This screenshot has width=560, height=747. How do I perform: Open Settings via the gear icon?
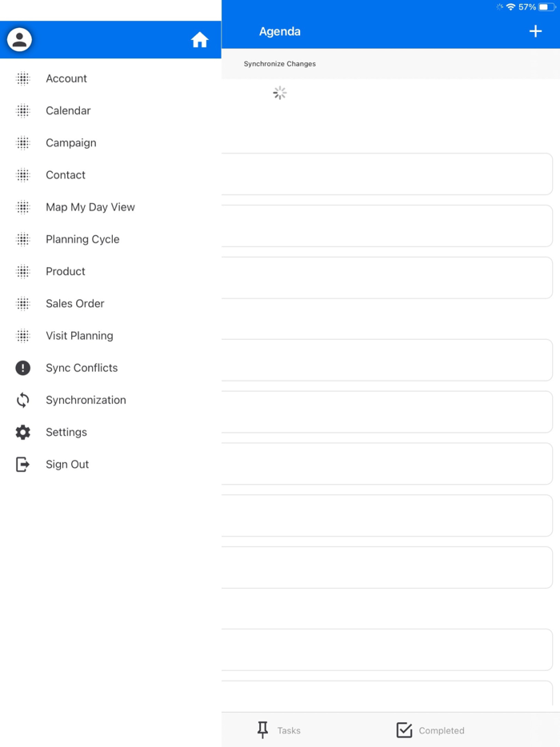coord(22,432)
